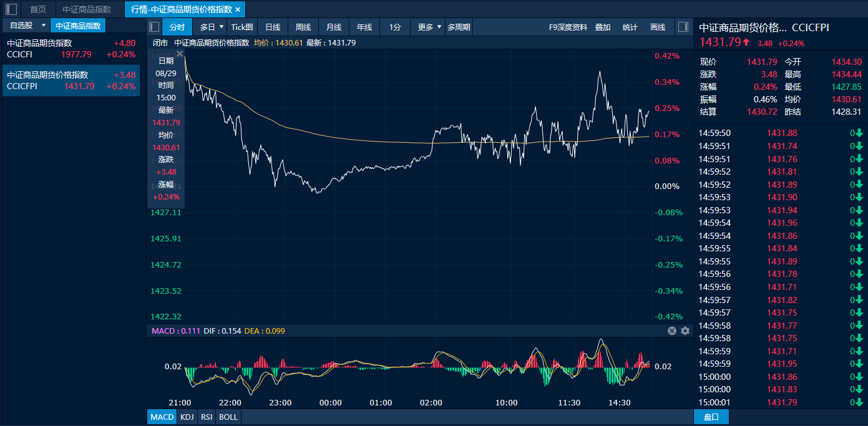Toggle the left sidebar panel icon

pos(11,9)
